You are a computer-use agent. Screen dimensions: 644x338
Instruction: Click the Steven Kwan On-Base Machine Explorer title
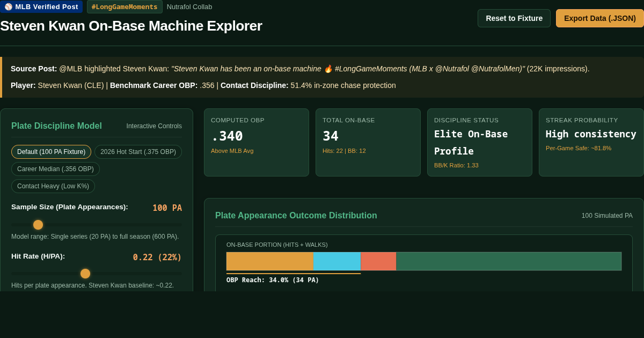(x=131, y=26)
